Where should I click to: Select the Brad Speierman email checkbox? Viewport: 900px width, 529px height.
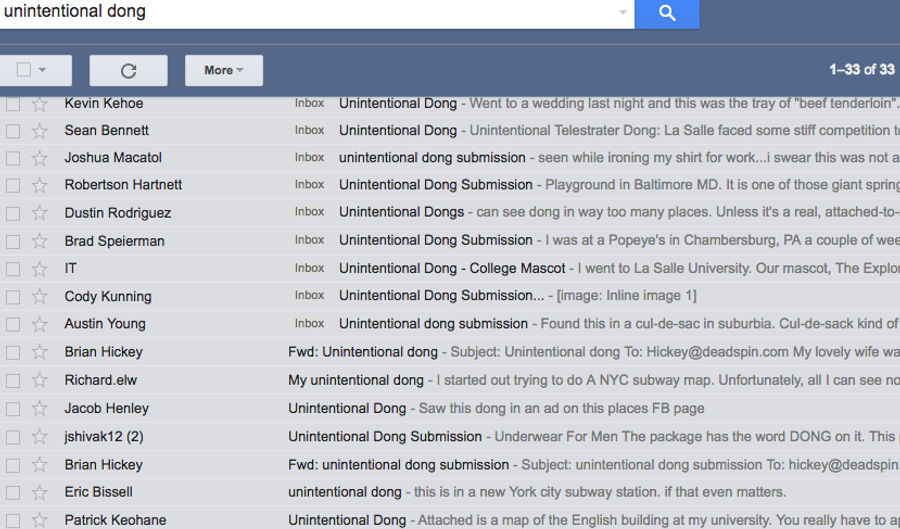click(13, 242)
